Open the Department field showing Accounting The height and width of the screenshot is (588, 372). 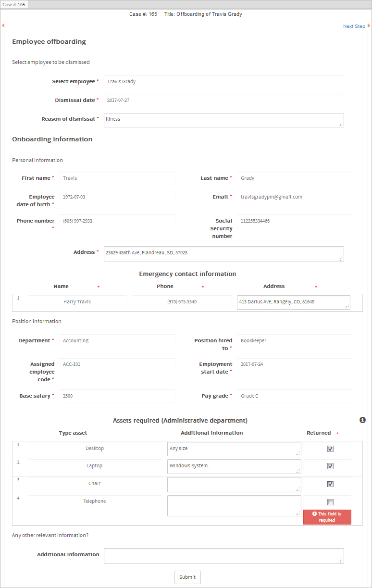[117, 341]
